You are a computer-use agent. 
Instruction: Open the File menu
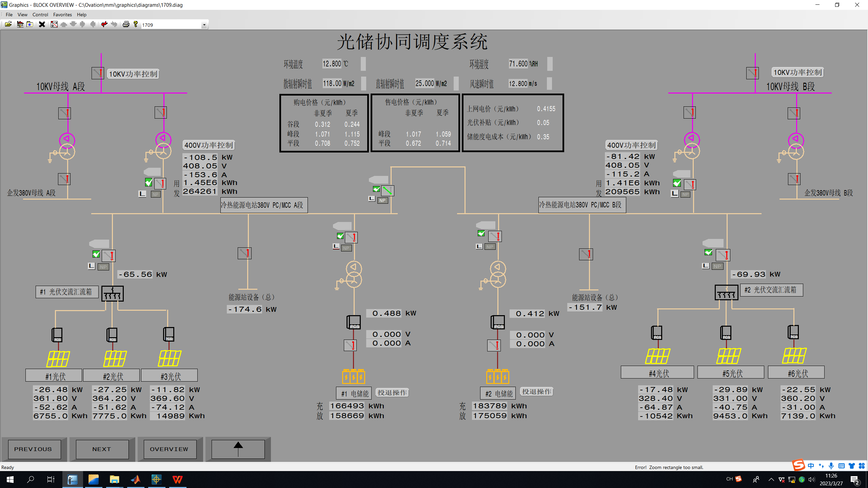pos(9,15)
